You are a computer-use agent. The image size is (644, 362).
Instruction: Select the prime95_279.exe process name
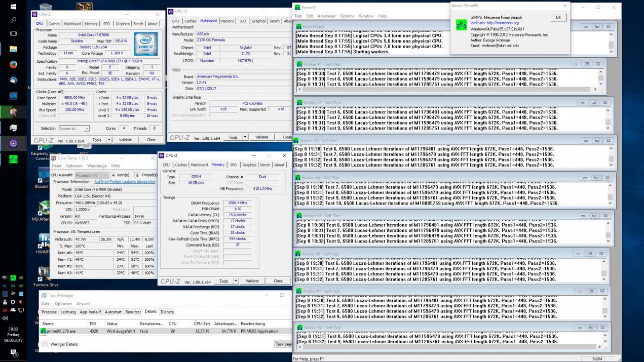coord(61,331)
